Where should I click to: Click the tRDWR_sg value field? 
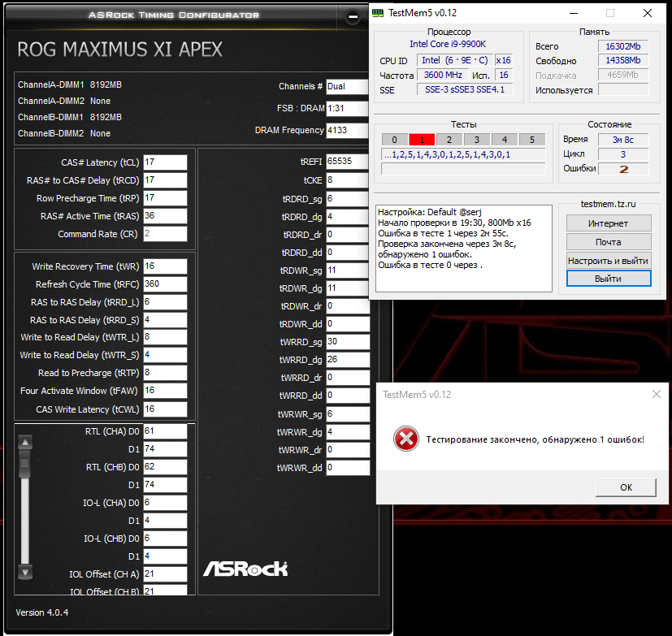pos(347,270)
